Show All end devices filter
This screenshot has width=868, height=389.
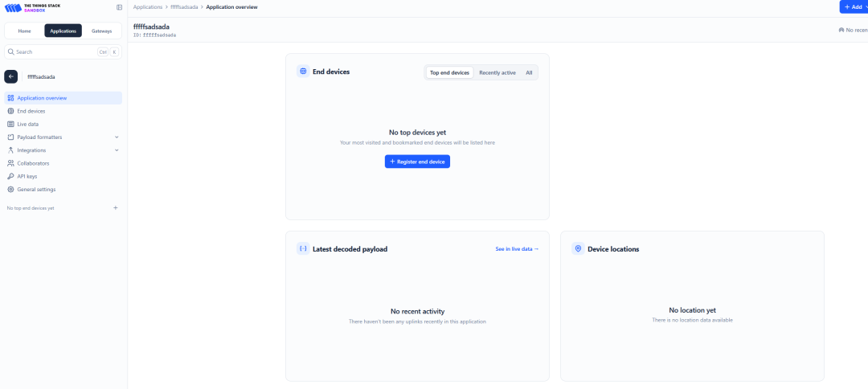[529, 72]
